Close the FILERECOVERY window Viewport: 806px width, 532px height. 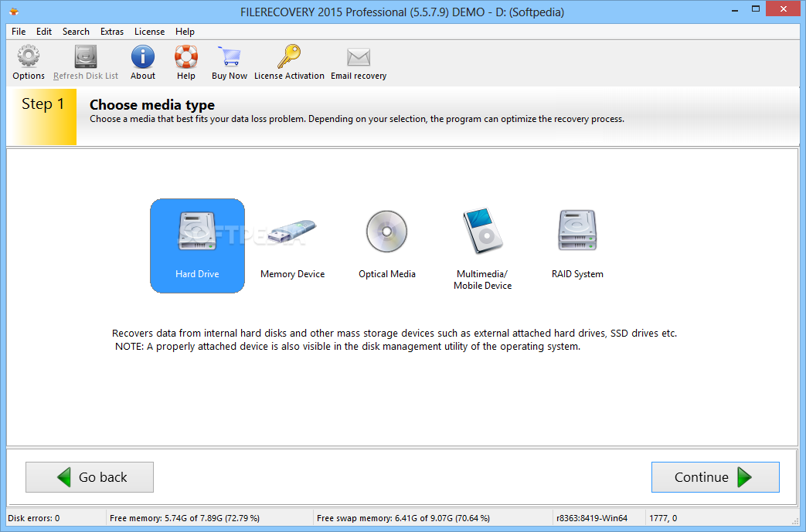[784, 8]
